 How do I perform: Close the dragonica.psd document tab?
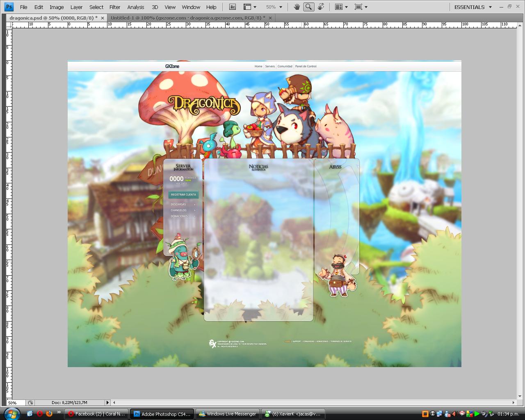coord(103,18)
